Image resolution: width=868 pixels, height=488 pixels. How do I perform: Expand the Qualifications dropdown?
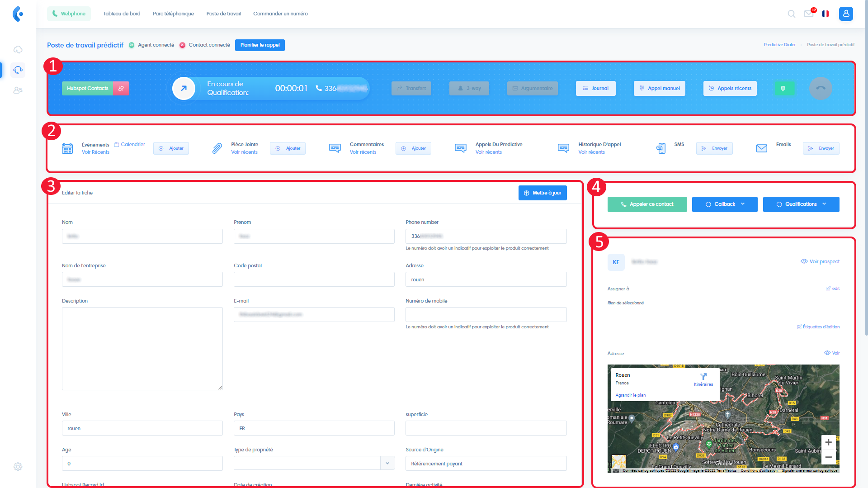point(801,204)
